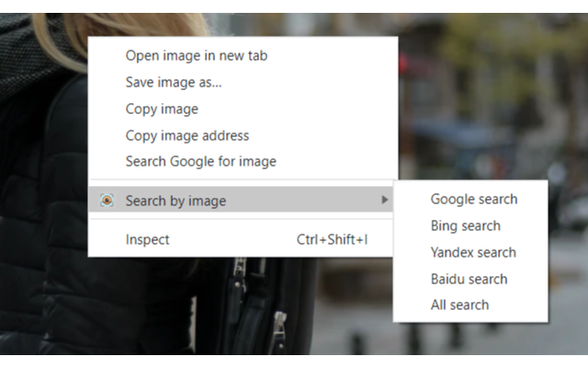588x368 pixels.
Task: Open image in new tab
Action: pyautogui.click(x=196, y=55)
